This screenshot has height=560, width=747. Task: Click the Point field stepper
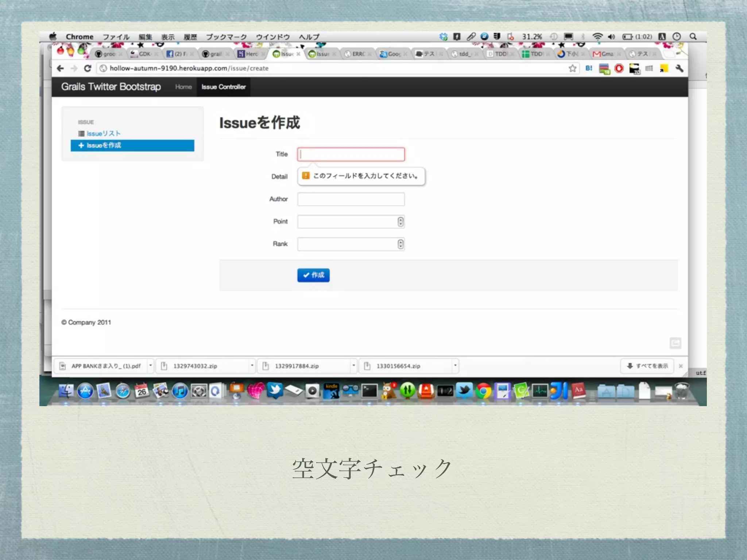tap(400, 222)
